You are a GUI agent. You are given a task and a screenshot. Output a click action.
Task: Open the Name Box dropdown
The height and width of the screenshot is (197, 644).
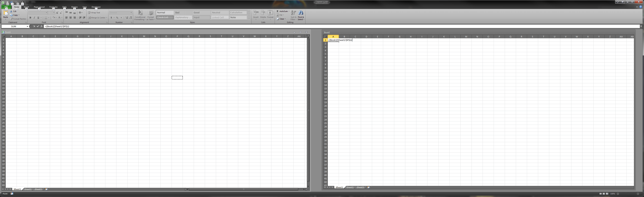pos(27,26)
